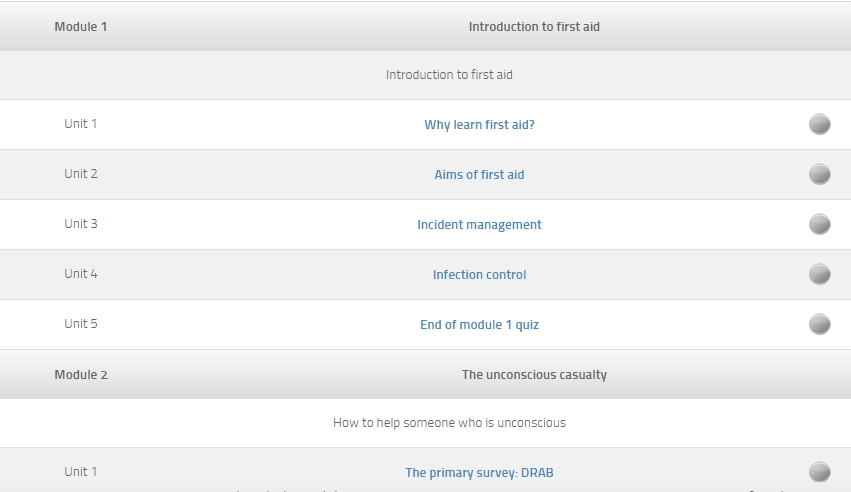Viewport: 851px width, 492px height.
Task: Click the Incident management completion circle
Action: coord(819,224)
